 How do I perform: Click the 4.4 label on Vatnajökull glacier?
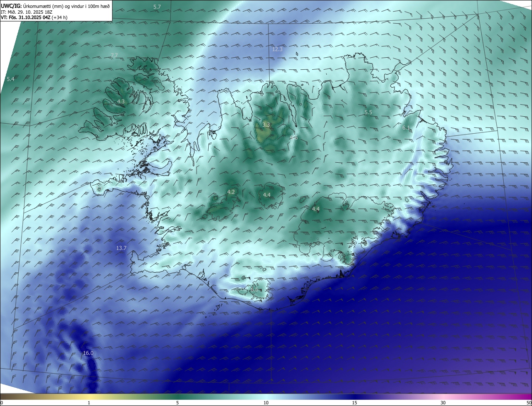315,209
